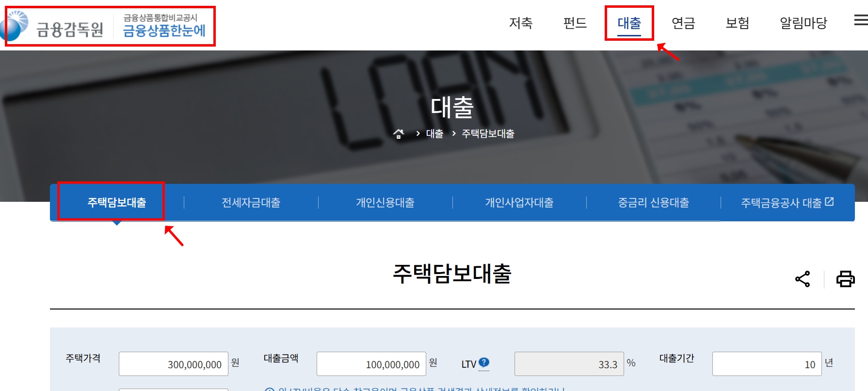Switch to the 개인신용대출 tab
The width and height of the screenshot is (868, 391).
(386, 202)
